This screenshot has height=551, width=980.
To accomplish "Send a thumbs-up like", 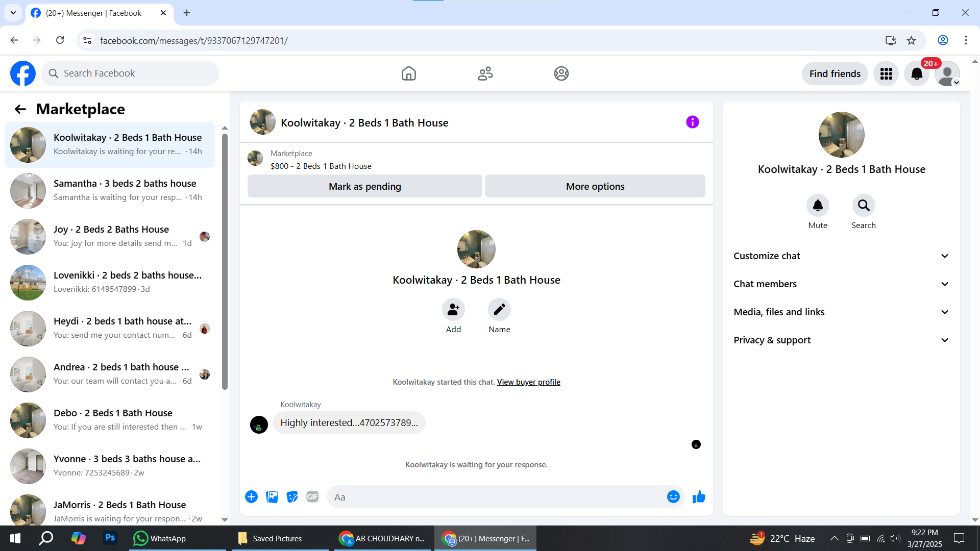I will [699, 497].
